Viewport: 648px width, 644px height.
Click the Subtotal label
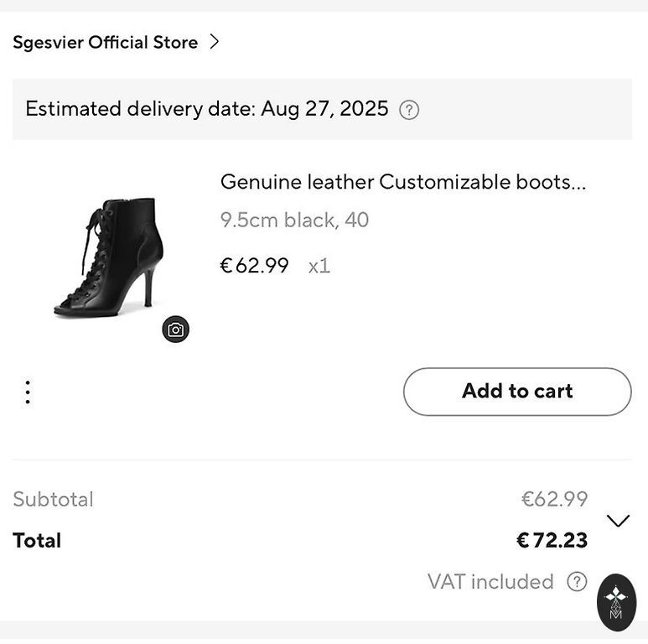click(x=53, y=500)
